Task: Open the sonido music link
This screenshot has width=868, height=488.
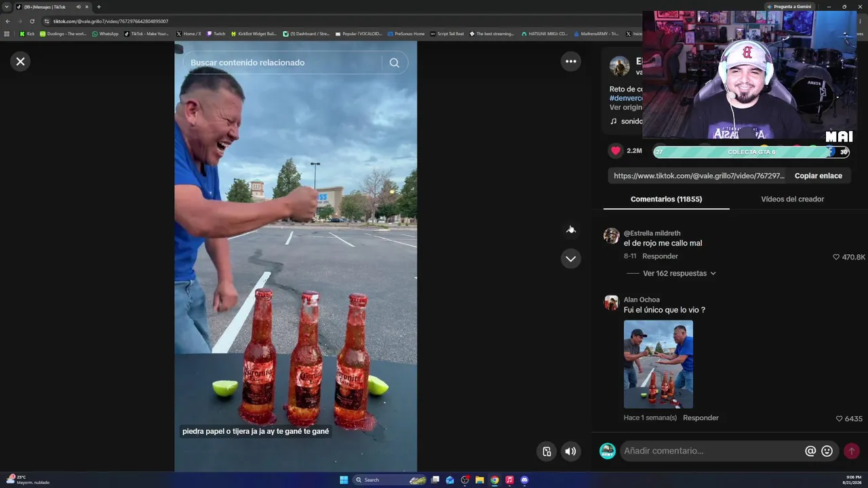Action: [x=626, y=121]
